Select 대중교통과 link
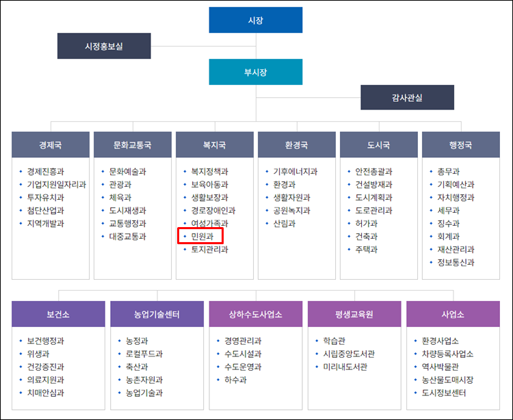 128,236
